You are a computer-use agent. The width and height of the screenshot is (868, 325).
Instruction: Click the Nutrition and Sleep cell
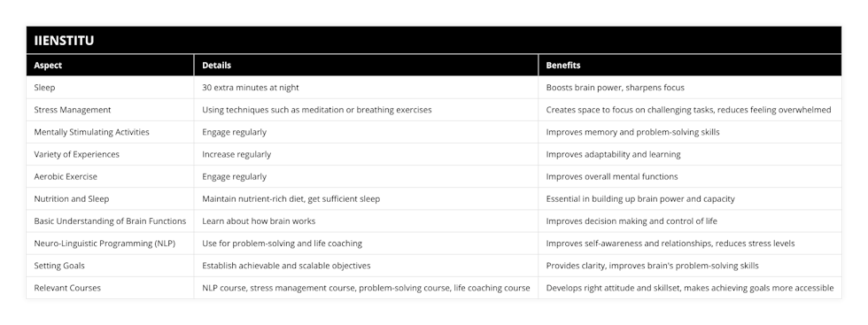coord(110,198)
